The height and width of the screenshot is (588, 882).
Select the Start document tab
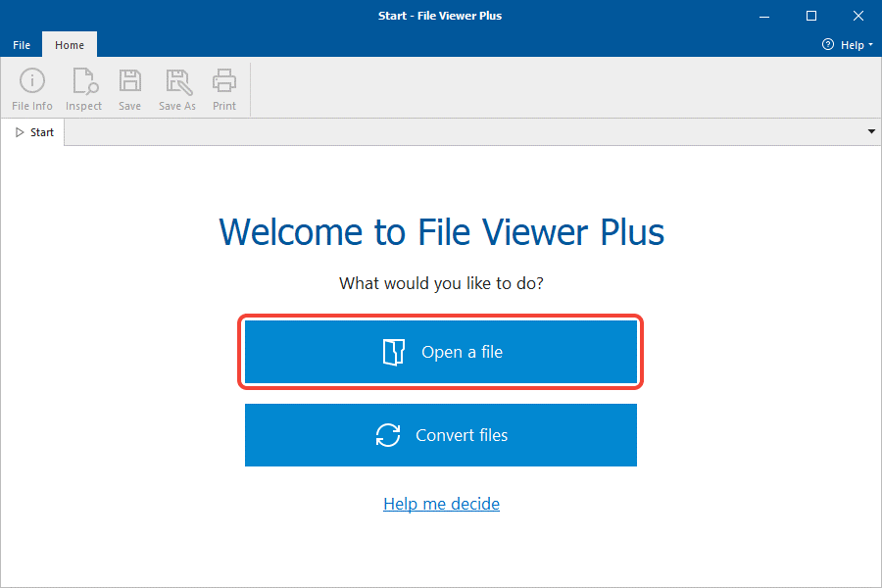34,132
